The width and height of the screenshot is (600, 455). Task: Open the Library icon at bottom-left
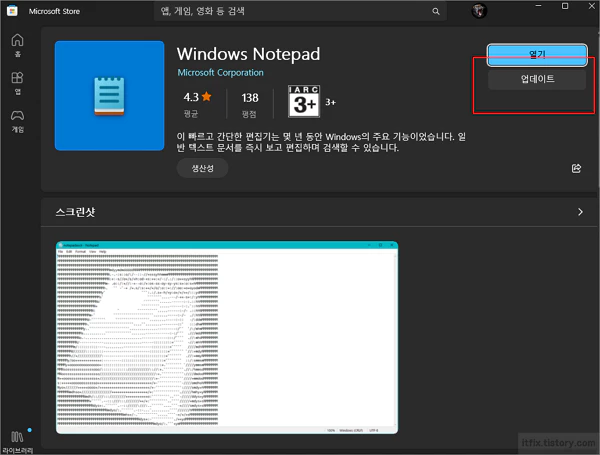click(x=17, y=441)
